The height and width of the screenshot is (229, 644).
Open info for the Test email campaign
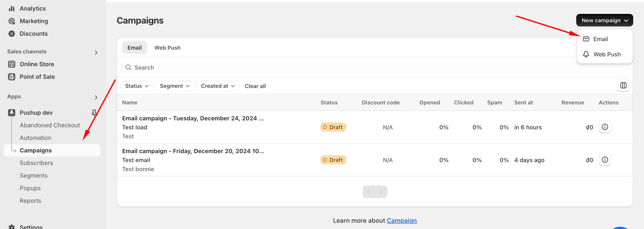[605, 160]
